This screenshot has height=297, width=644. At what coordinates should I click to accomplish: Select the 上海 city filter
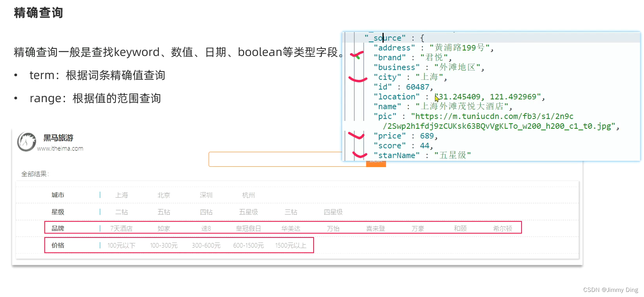coord(121,195)
